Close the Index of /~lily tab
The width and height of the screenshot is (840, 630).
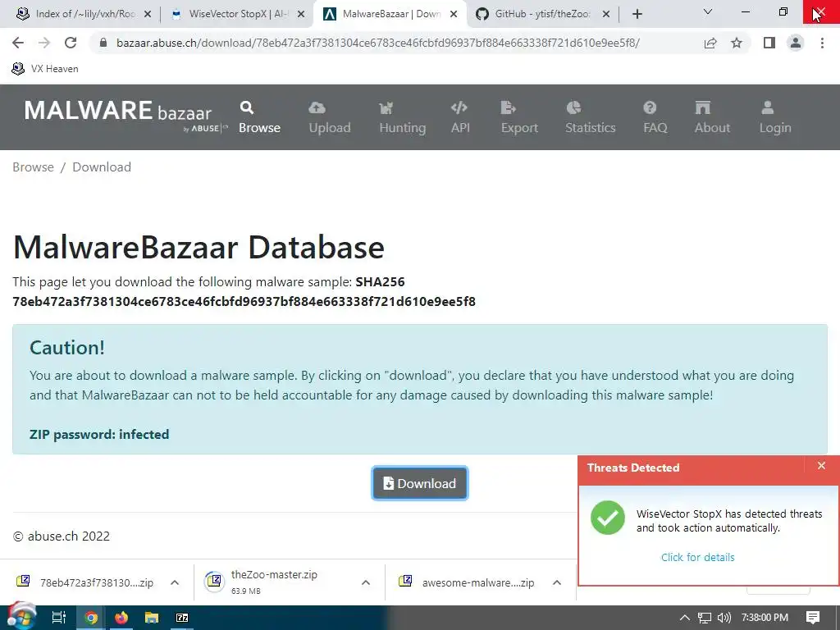148,15
